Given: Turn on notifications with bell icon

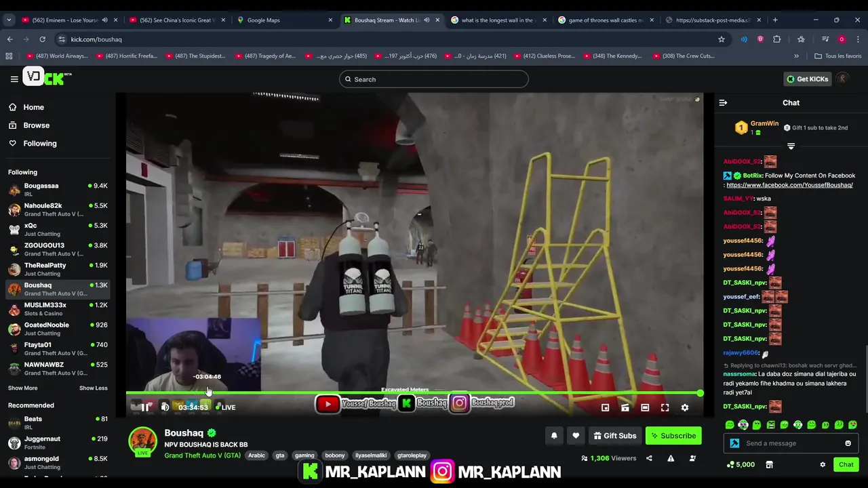Looking at the screenshot, I should tap(554, 436).
